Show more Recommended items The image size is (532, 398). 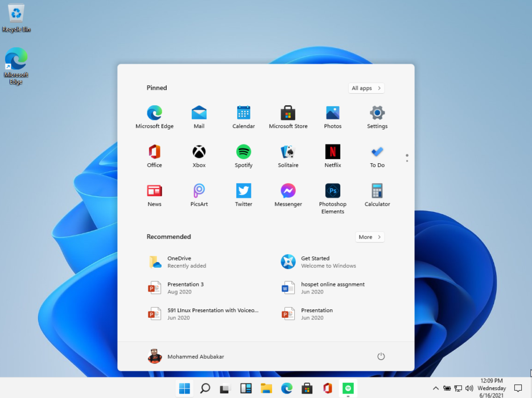(x=369, y=237)
